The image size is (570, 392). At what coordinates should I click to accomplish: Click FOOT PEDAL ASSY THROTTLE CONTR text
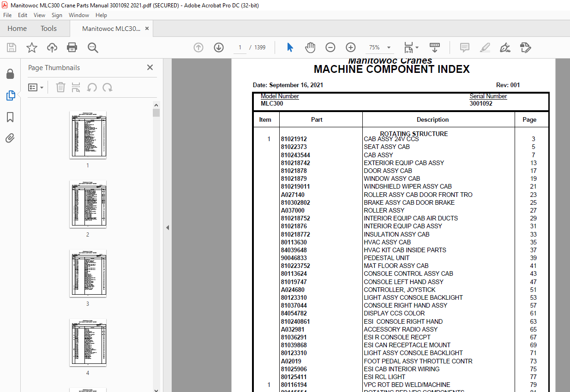click(x=418, y=361)
